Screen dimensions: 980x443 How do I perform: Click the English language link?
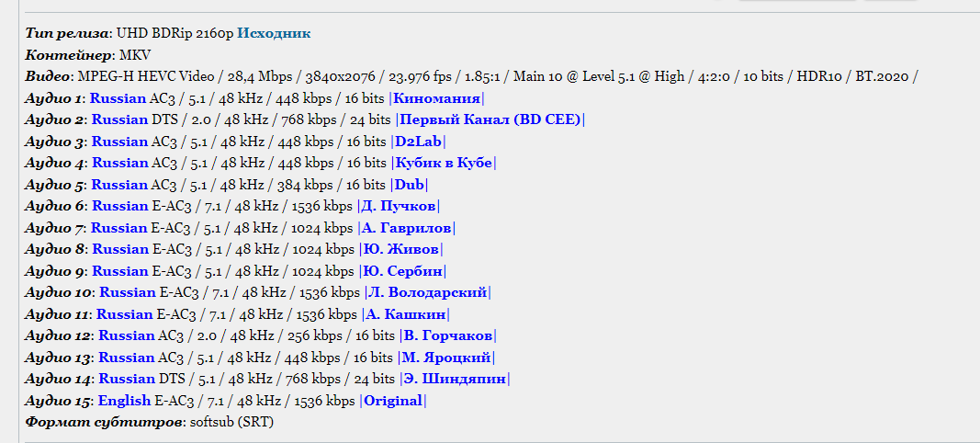click(x=124, y=401)
